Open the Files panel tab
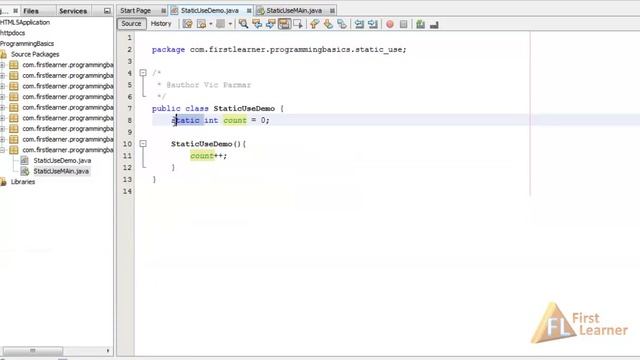Viewport: 640px width, 360px height. coord(31,11)
